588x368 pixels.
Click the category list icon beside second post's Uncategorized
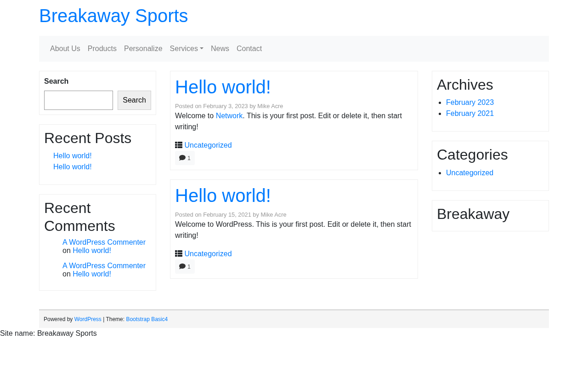(179, 254)
